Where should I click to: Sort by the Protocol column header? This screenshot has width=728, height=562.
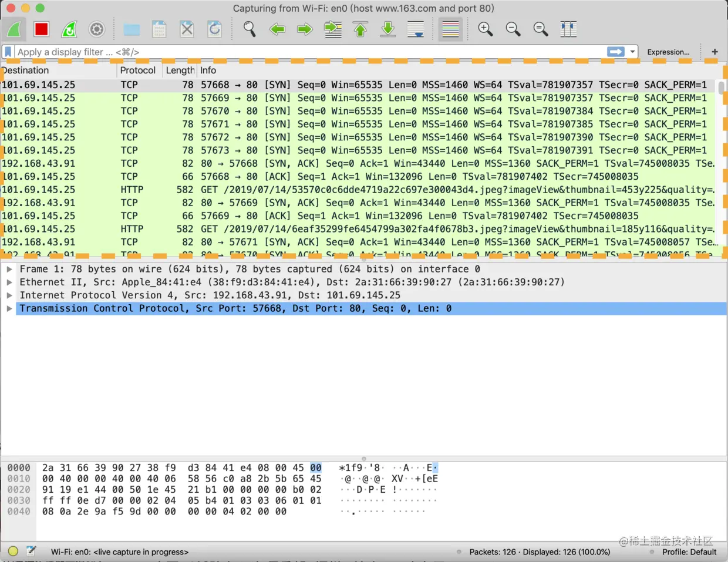[140, 70]
